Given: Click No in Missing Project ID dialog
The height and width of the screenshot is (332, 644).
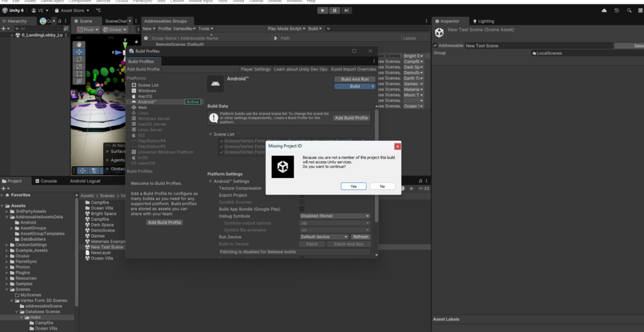Looking at the screenshot, I should tap(382, 186).
